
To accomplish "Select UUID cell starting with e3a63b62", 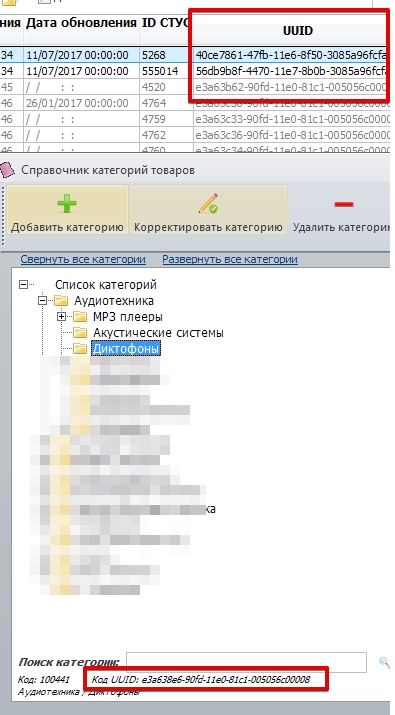I will point(291,87).
